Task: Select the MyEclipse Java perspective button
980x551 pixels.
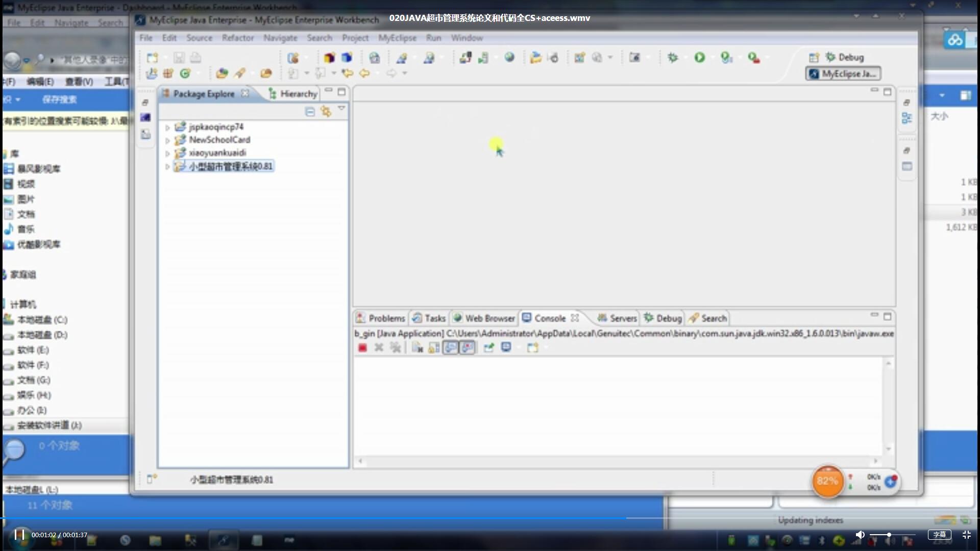Action: (843, 74)
